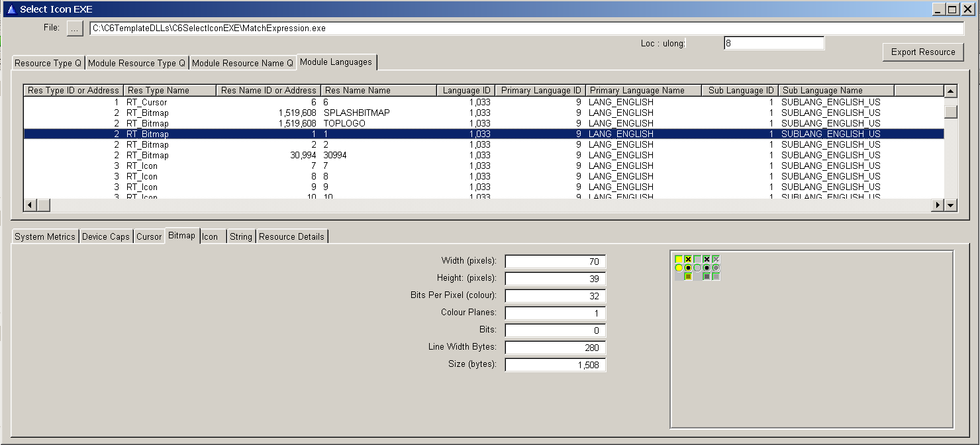
Task: Click the Loc ulong input field
Action: tap(773, 43)
